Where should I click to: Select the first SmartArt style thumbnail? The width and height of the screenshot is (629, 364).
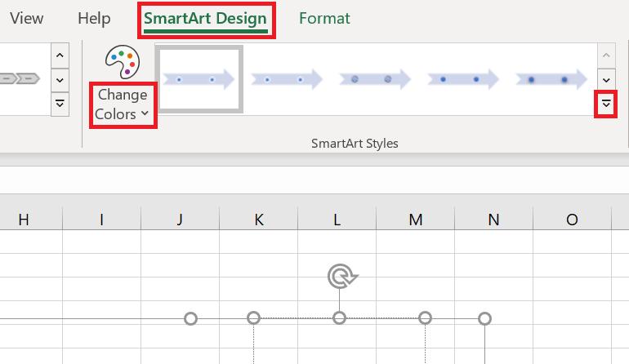pyautogui.click(x=199, y=79)
